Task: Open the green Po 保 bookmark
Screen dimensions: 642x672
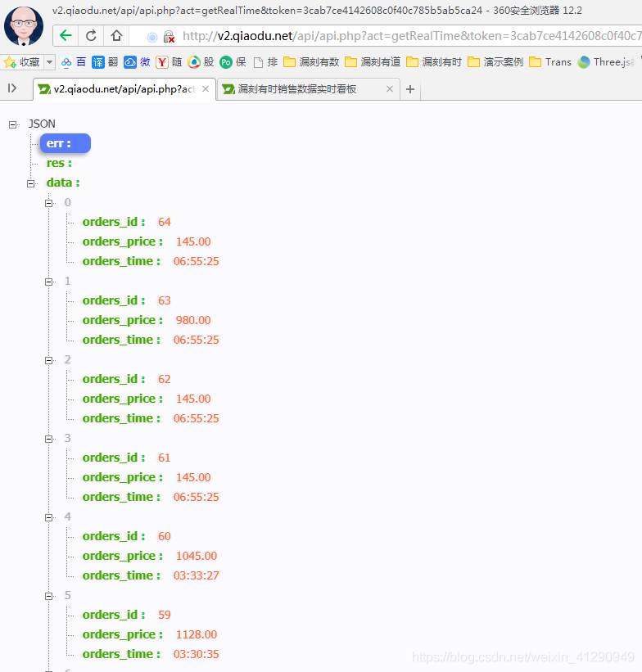Action: click(x=233, y=62)
